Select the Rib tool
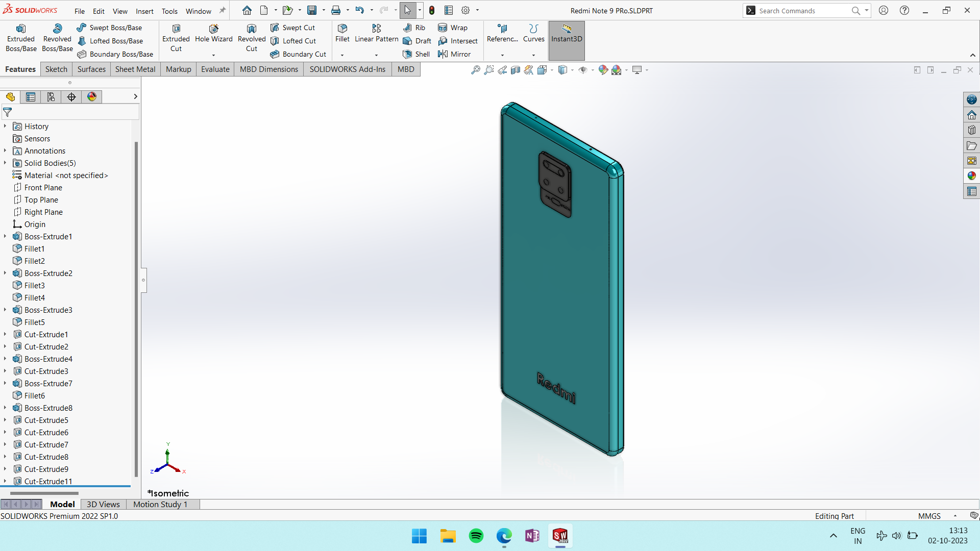Viewport: 980px width, 551px height. (x=414, y=28)
